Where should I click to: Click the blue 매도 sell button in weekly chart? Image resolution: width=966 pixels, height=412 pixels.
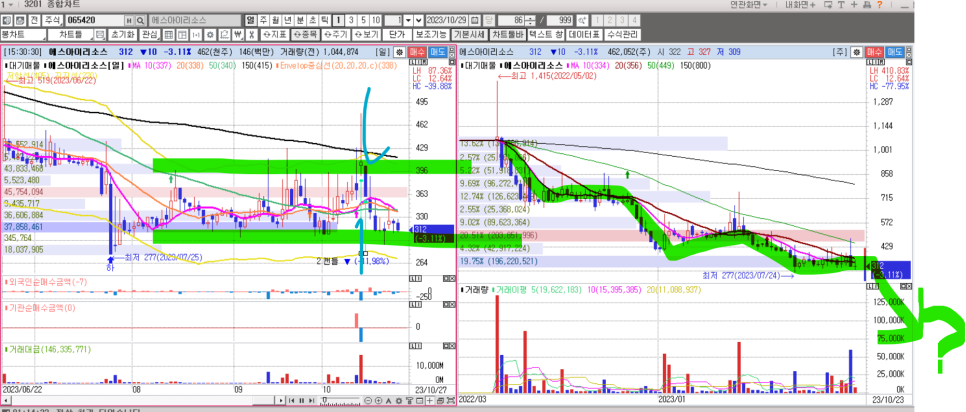click(897, 52)
